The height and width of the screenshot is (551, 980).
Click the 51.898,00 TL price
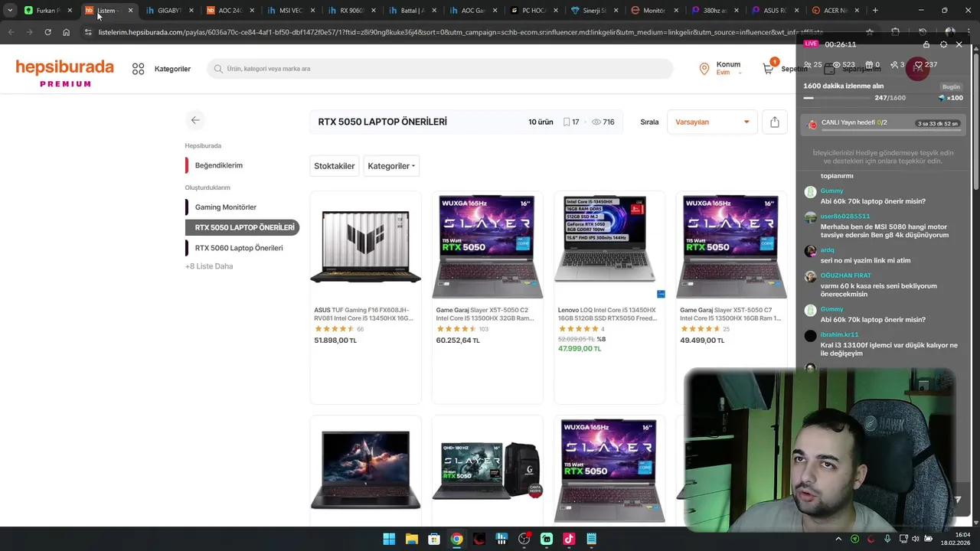point(335,341)
